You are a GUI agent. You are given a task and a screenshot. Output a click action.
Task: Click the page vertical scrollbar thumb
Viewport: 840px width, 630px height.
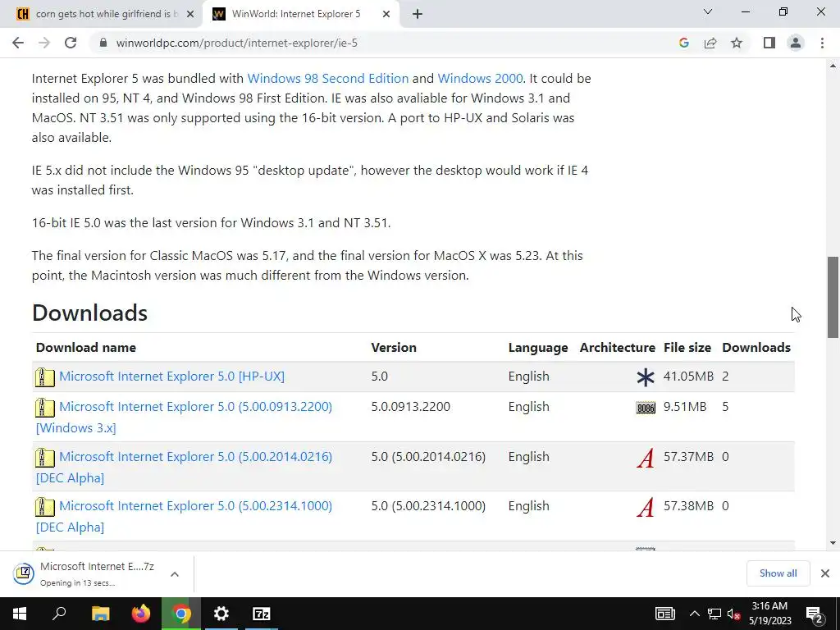pos(833,297)
